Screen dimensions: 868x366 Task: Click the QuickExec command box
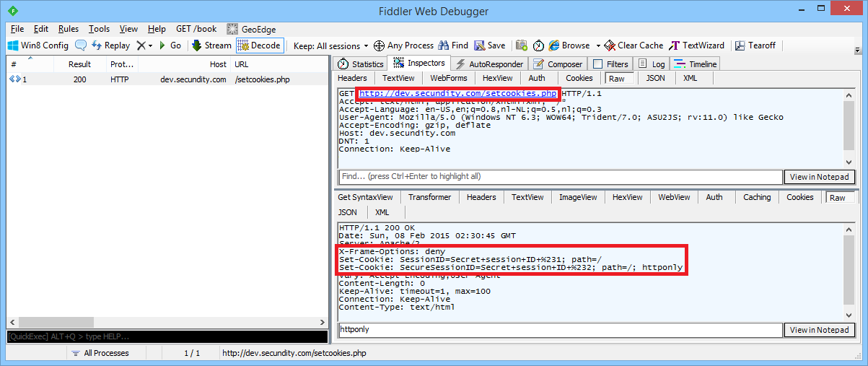(167, 336)
